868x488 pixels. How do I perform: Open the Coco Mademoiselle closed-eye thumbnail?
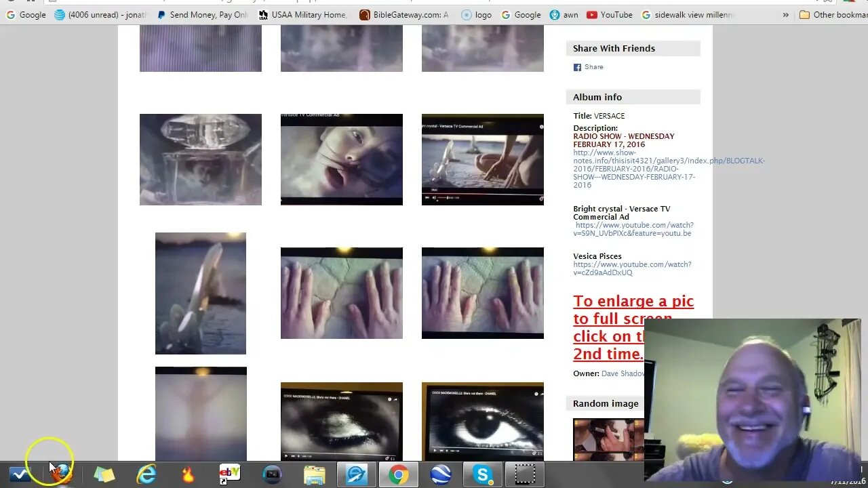click(x=342, y=422)
